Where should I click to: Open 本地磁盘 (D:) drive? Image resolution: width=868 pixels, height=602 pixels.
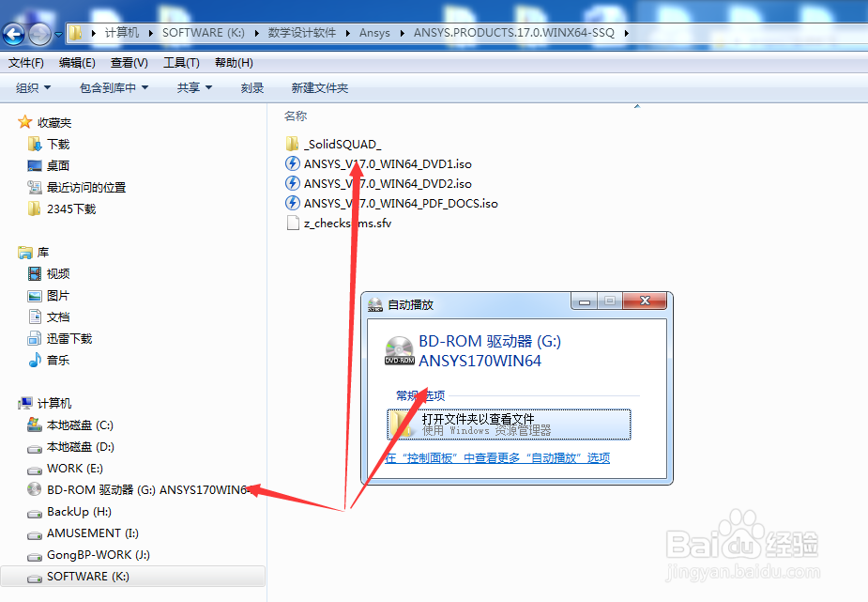[81, 446]
